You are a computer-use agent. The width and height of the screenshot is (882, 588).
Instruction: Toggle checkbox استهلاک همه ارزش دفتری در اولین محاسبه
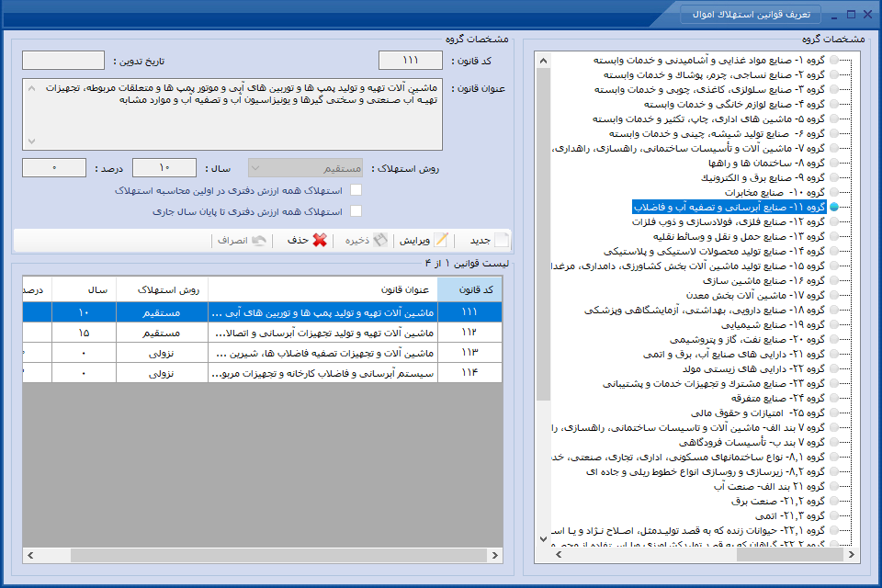tap(356, 190)
